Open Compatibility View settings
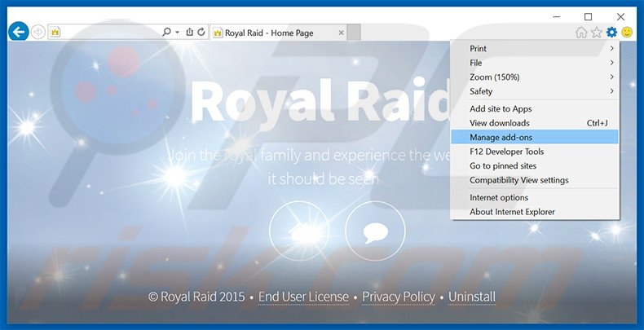Viewport: 644px width, 330px height. [535, 180]
